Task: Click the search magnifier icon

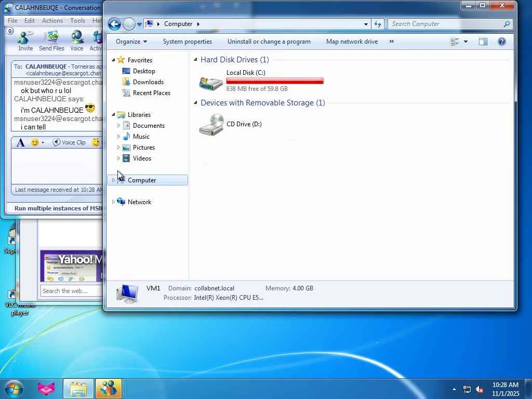Action: tap(507, 24)
